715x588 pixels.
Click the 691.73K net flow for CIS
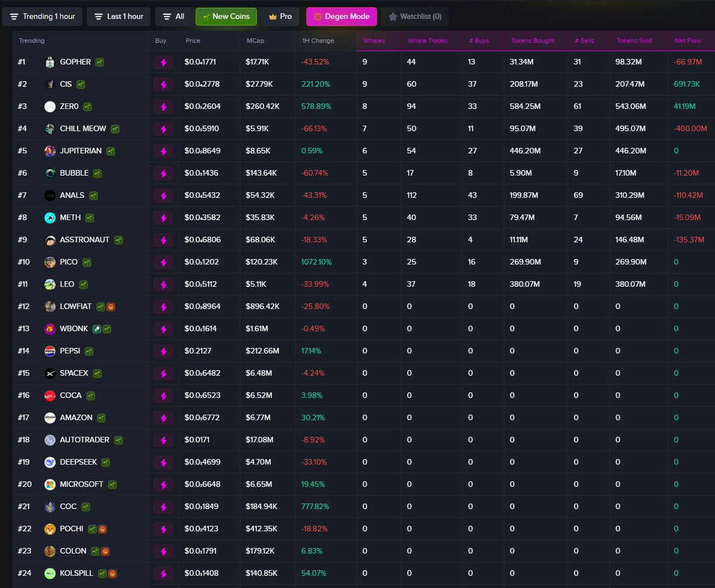click(x=686, y=85)
